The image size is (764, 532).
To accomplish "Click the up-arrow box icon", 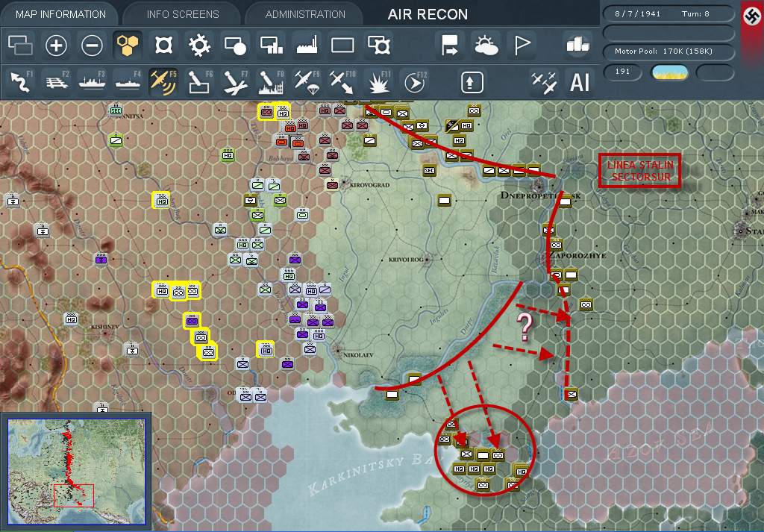I will pos(472,82).
